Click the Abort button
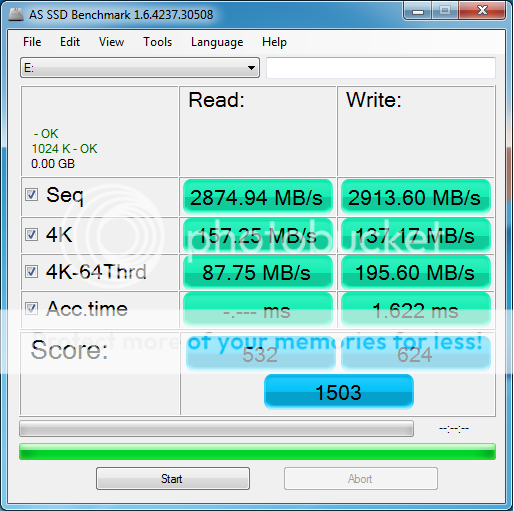This screenshot has height=511, width=514. pyautogui.click(x=361, y=478)
